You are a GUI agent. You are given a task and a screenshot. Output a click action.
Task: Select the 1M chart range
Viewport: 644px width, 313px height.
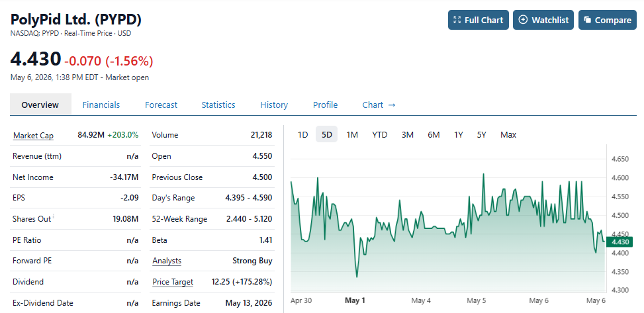point(352,135)
